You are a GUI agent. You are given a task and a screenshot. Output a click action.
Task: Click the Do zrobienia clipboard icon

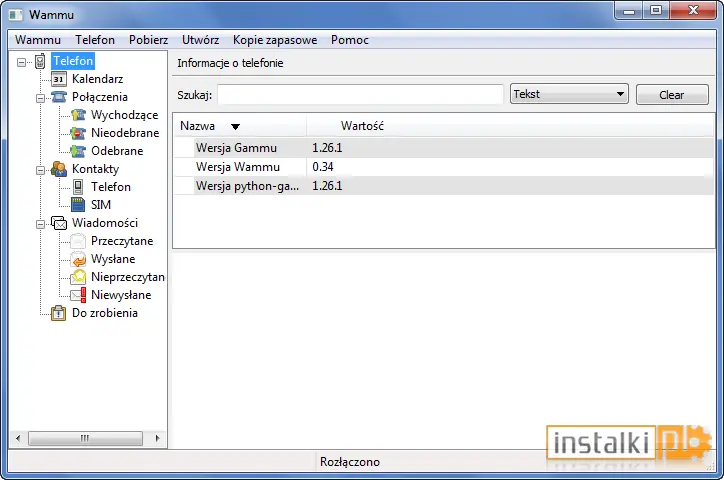[58, 313]
